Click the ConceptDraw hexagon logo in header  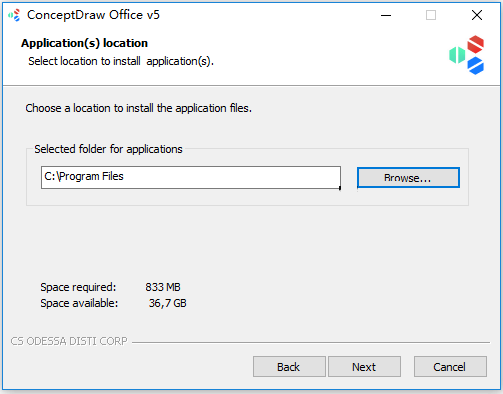pyautogui.click(x=467, y=55)
